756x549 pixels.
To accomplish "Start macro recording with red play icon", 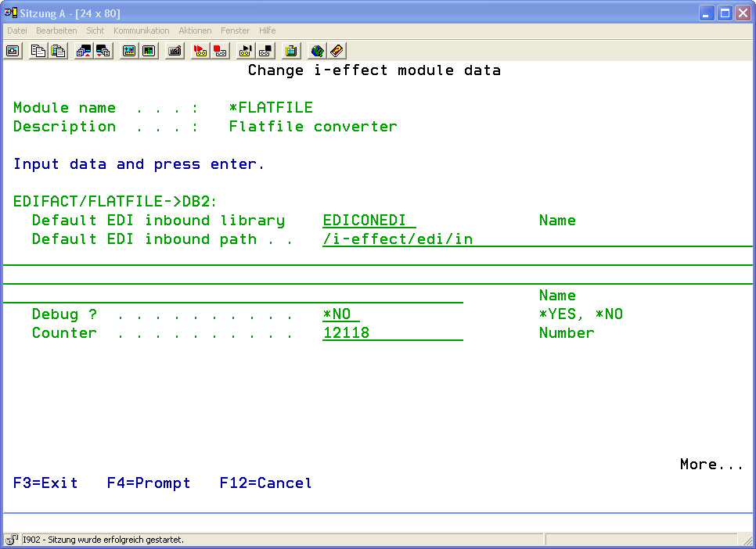I will [200, 51].
